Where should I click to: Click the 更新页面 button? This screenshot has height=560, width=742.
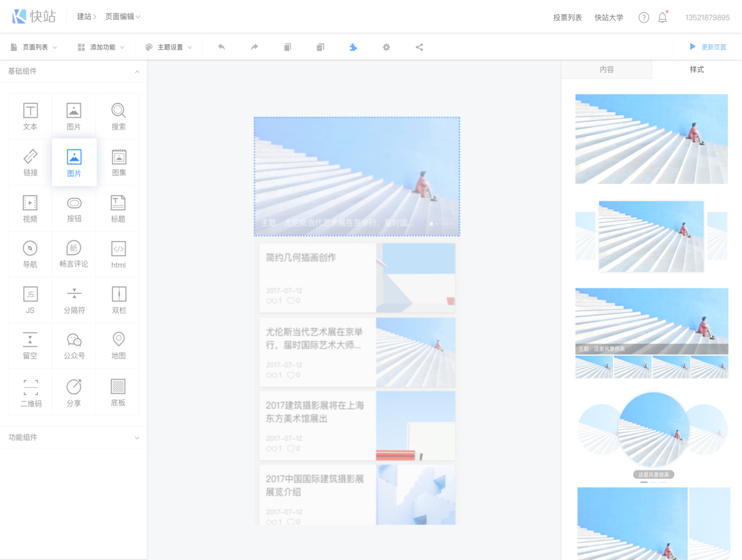[x=708, y=48]
